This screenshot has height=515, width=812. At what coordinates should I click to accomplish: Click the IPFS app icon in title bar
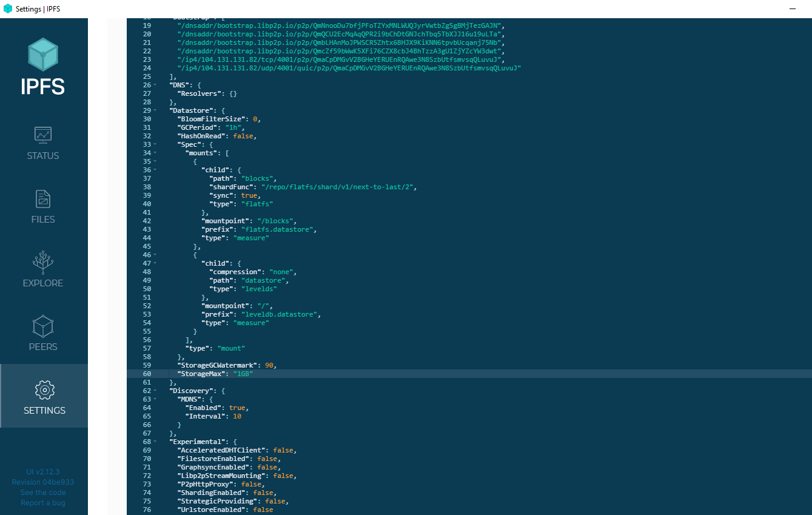pyautogui.click(x=8, y=8)
